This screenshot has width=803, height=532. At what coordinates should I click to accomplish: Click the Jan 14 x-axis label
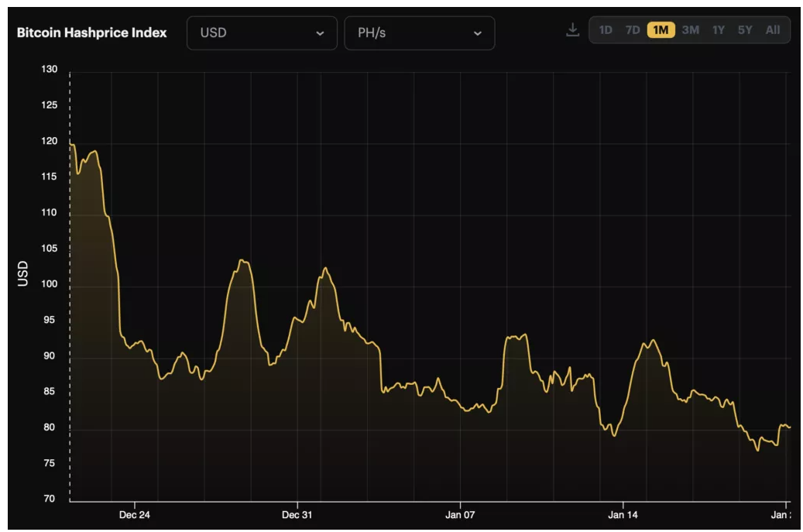pos(623,515)
